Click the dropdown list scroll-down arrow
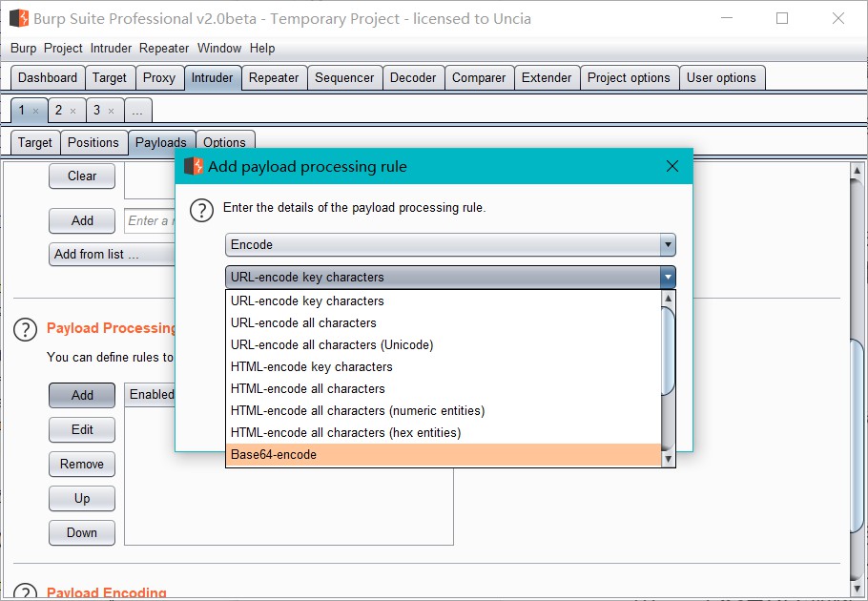This screenshot has width=868, height=601. coord(668,459)
